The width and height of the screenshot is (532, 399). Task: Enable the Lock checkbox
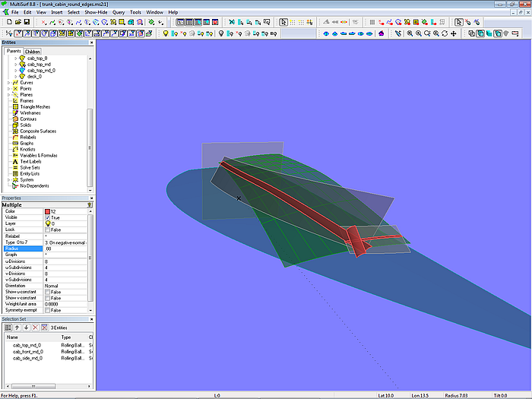point(48,230)
